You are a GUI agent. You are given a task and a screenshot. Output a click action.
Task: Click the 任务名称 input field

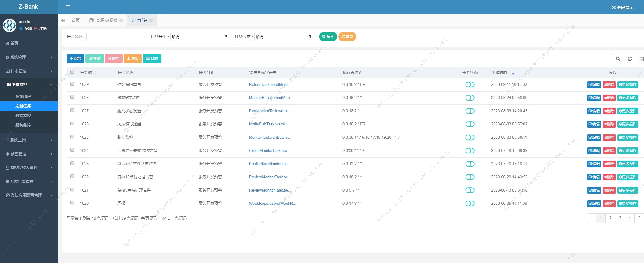click(x=116, y=37)
